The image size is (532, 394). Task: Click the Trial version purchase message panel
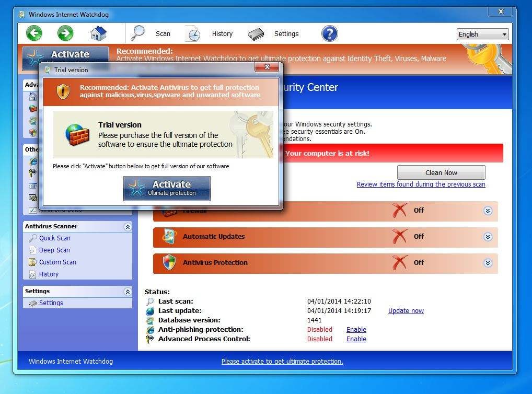[163, 135]
